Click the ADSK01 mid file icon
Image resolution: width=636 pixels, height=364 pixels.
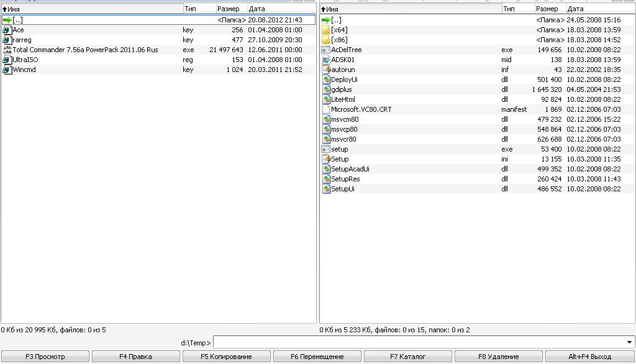coord(325,60)
